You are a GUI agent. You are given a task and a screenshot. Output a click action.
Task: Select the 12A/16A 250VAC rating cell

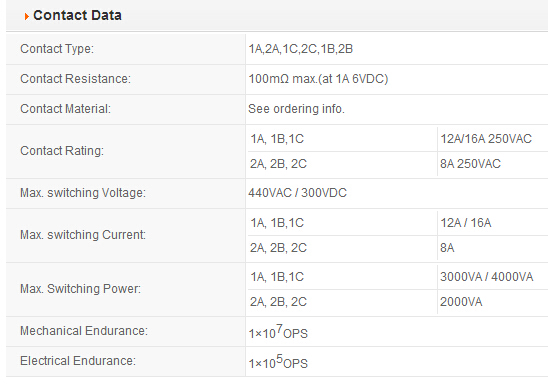pyautogui.click(x=486, y=139)
